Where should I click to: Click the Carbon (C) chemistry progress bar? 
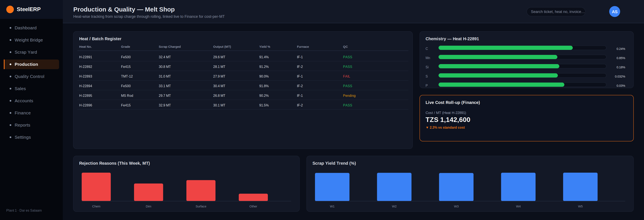[x=522, y=48]
